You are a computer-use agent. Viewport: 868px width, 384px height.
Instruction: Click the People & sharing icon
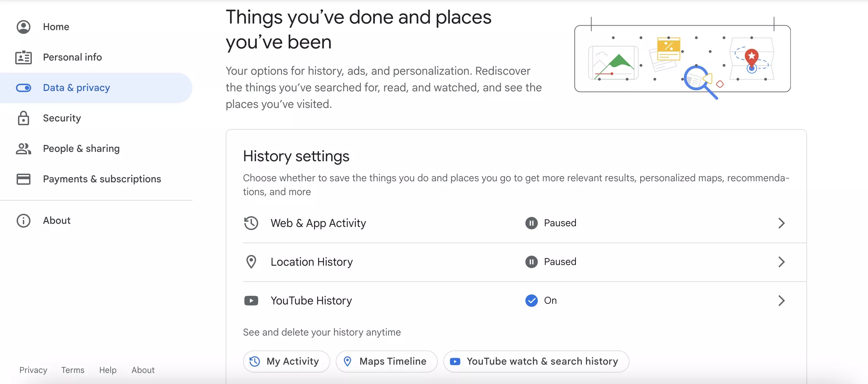(x=24, y=149)
